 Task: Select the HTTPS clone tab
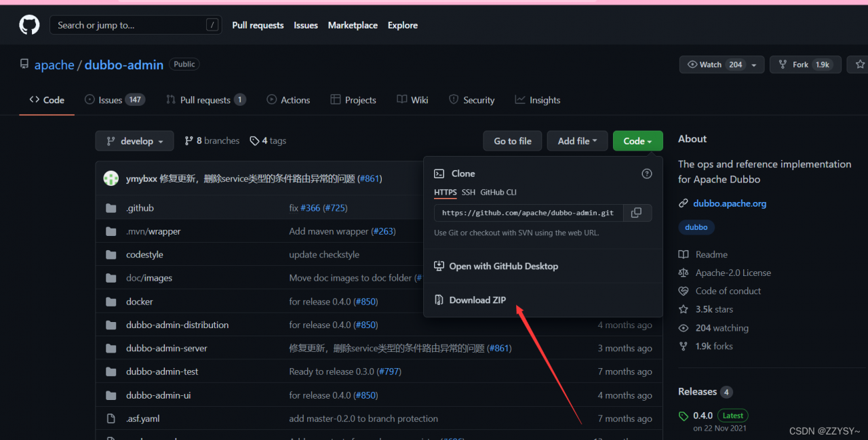tap(446, 193)
